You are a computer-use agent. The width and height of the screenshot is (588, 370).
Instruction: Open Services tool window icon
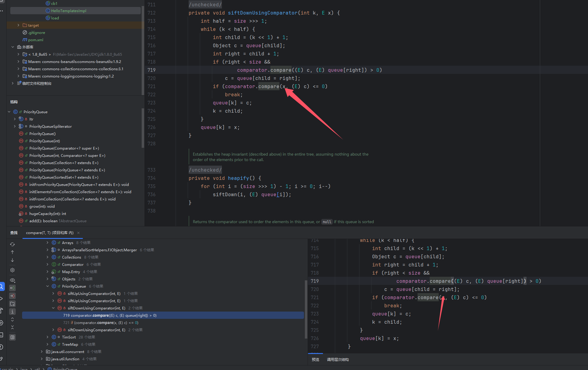2,323
